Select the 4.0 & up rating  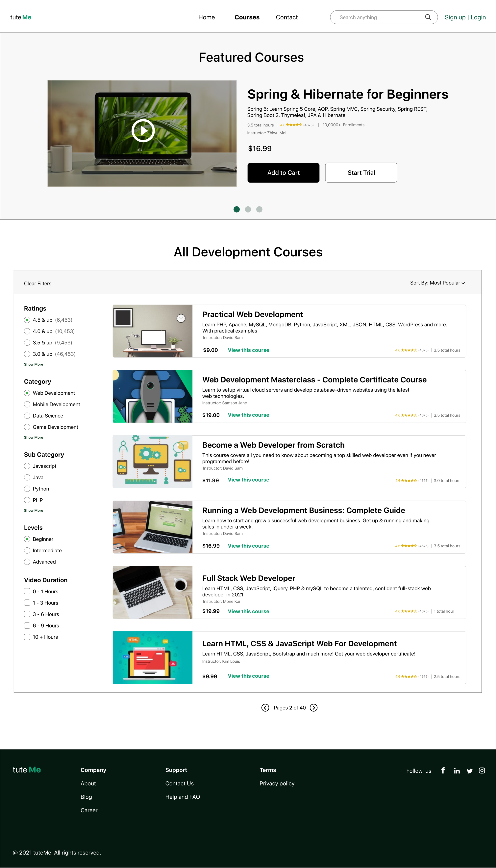[27, 331]
